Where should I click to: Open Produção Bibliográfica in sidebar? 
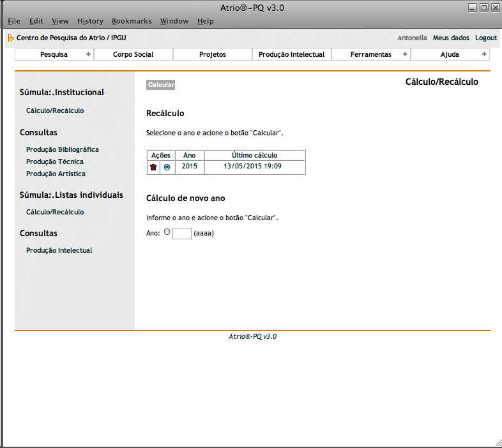pos(63,149)
